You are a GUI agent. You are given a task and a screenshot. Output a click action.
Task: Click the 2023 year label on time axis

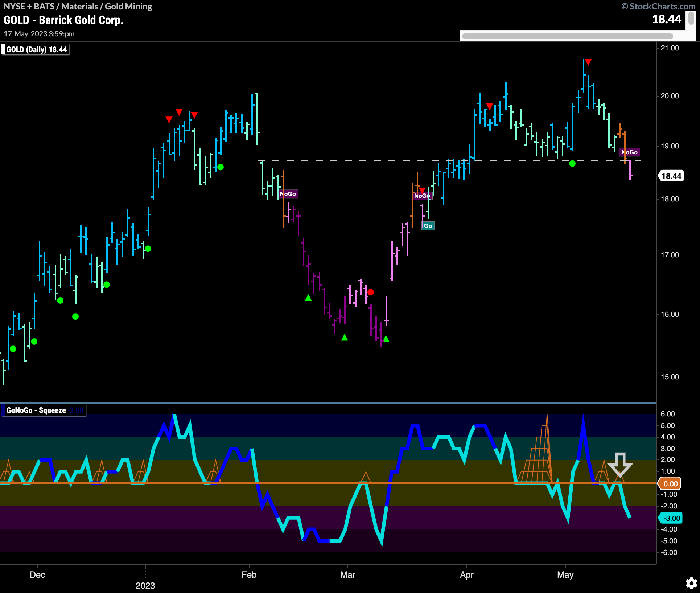[145, 585]
